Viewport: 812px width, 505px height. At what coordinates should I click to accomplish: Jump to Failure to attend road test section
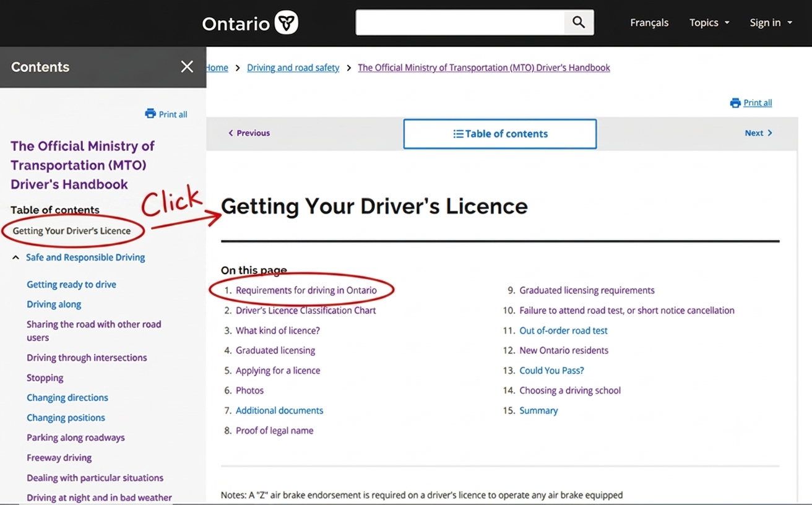pyautogui.click(x=627, y=311)
